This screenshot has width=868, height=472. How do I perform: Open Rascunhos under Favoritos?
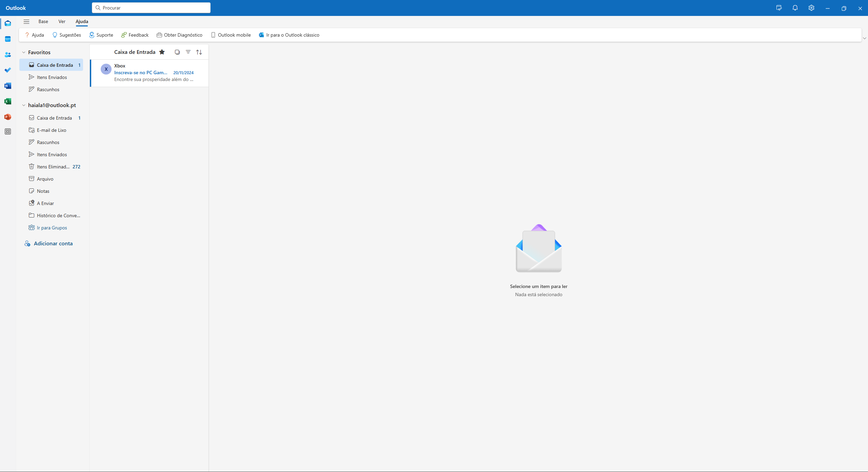point(51,89)
